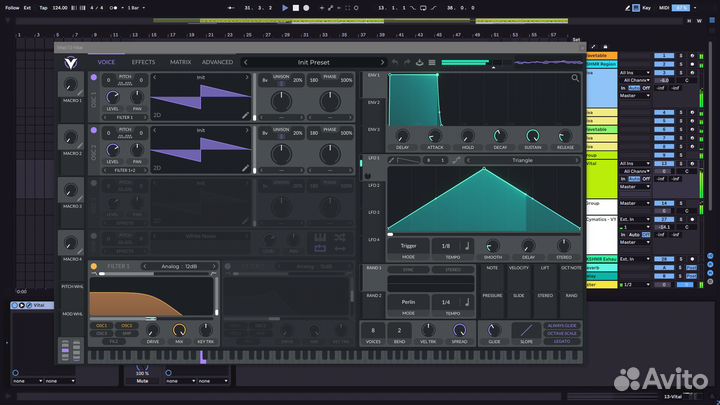The image size is (720, 405).
Task: Switch to Effects tab
Action: coord(143,62)
